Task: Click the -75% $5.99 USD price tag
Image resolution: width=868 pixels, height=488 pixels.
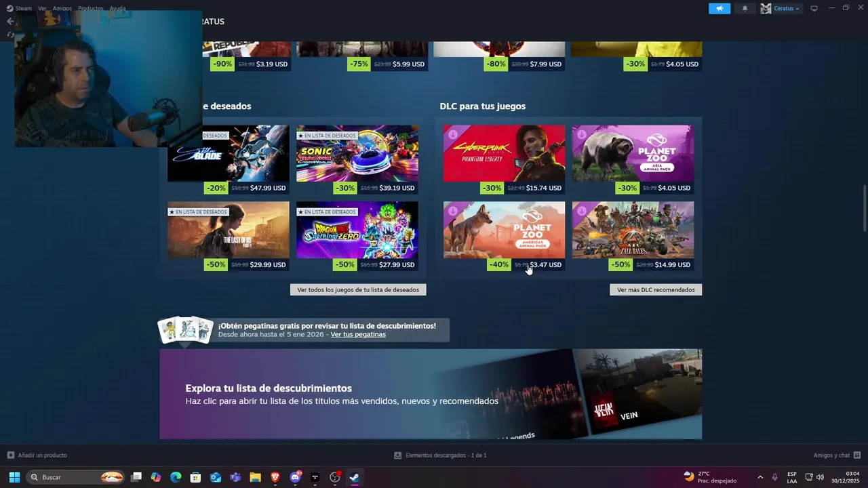Action: point(387,64)
